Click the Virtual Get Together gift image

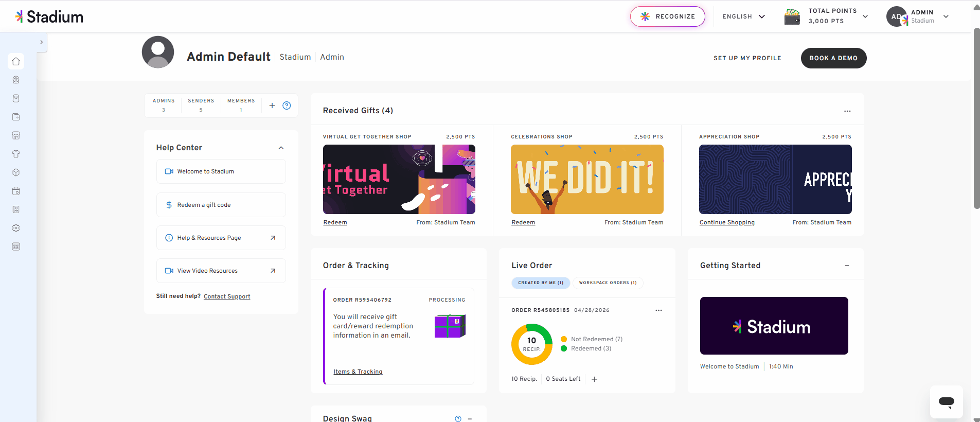(399, 179)
